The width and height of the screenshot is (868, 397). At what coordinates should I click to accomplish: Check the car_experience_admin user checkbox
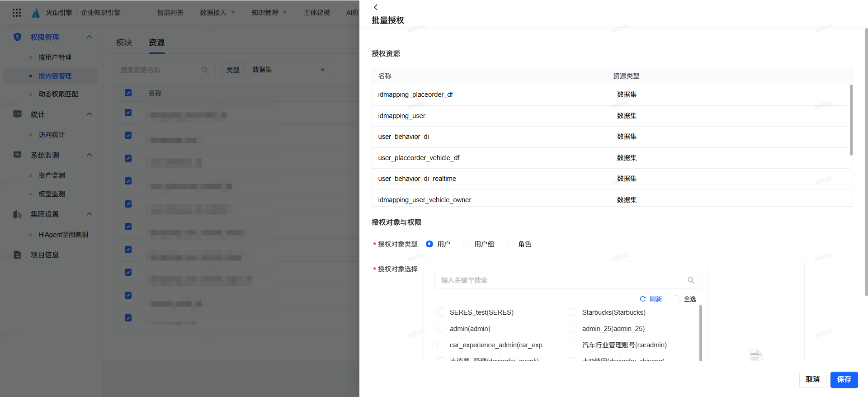tap(441, 345)
